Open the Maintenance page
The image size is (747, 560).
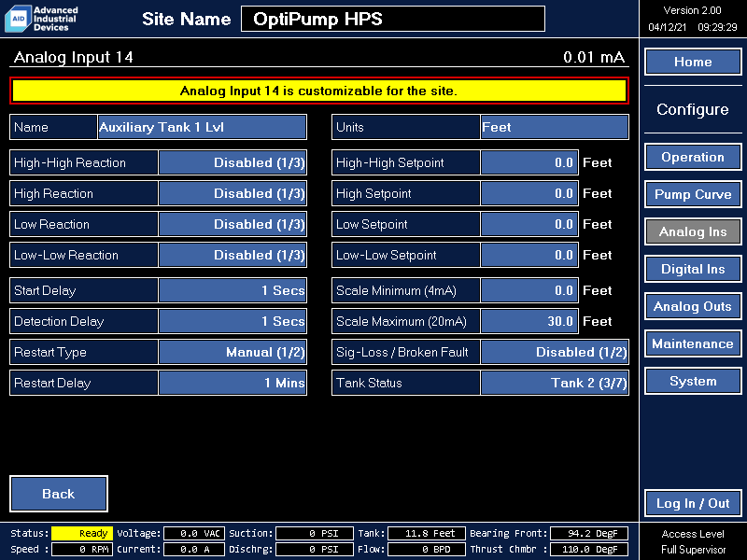(693, 343)
